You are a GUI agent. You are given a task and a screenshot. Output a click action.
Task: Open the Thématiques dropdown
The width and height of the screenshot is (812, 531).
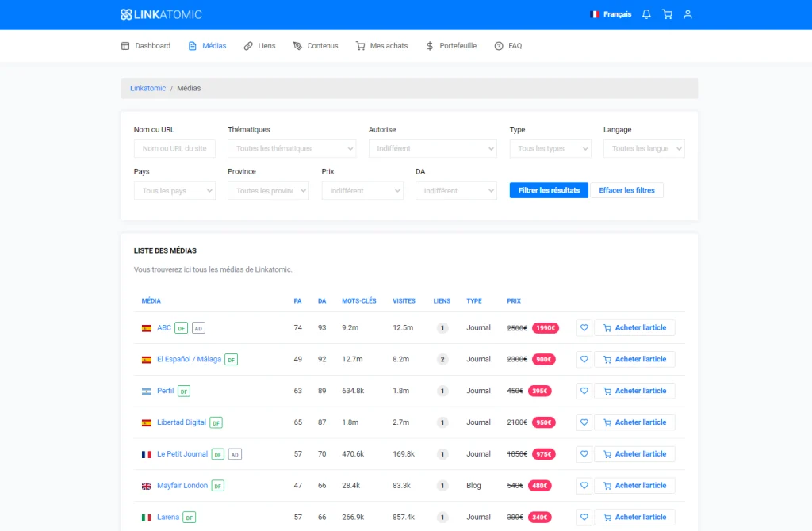(292, 148)
